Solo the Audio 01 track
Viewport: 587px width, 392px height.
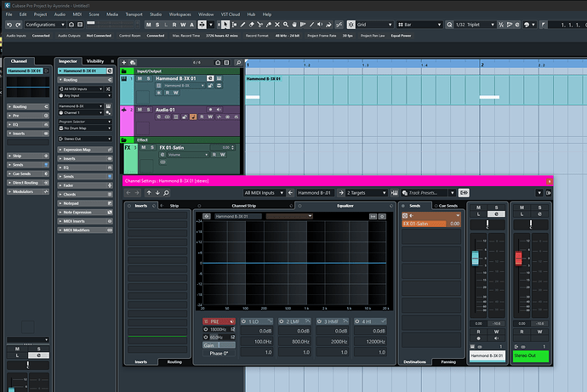[x=148, y=110]
